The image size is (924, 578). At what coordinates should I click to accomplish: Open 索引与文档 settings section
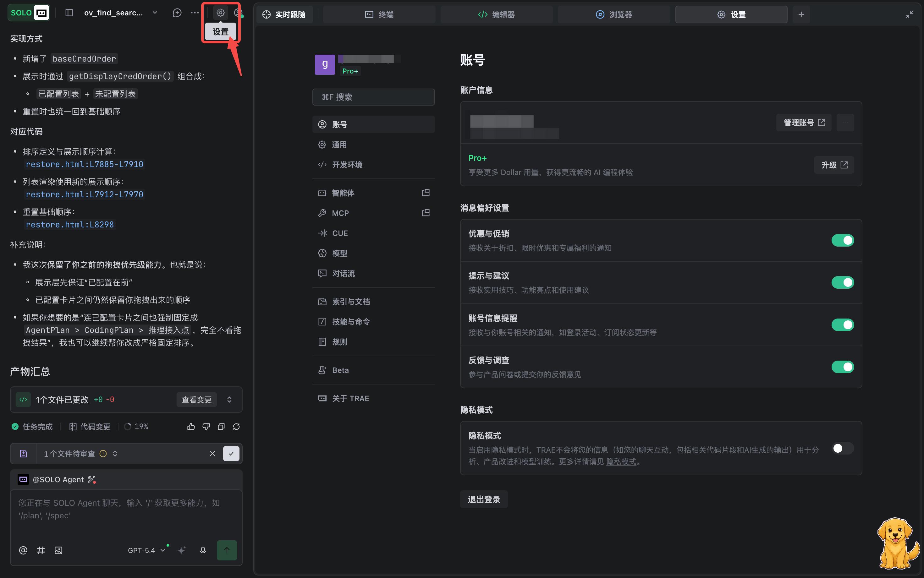373,302
